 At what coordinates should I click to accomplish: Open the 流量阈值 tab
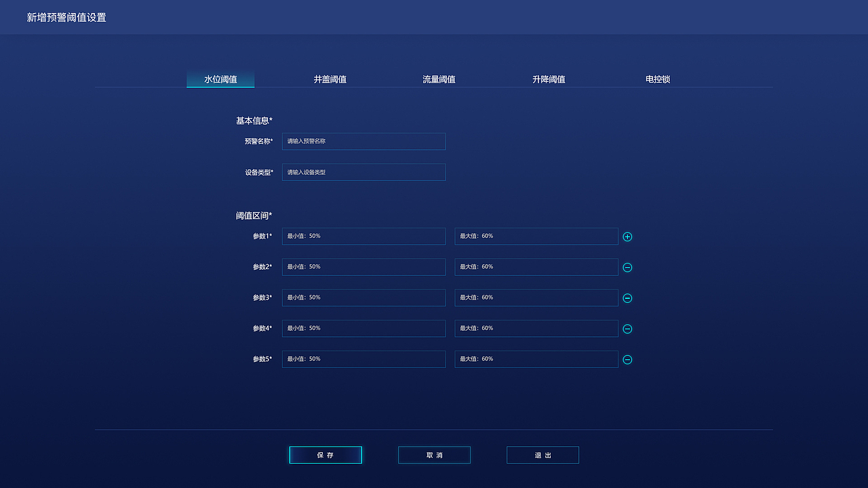click(439, 79)
